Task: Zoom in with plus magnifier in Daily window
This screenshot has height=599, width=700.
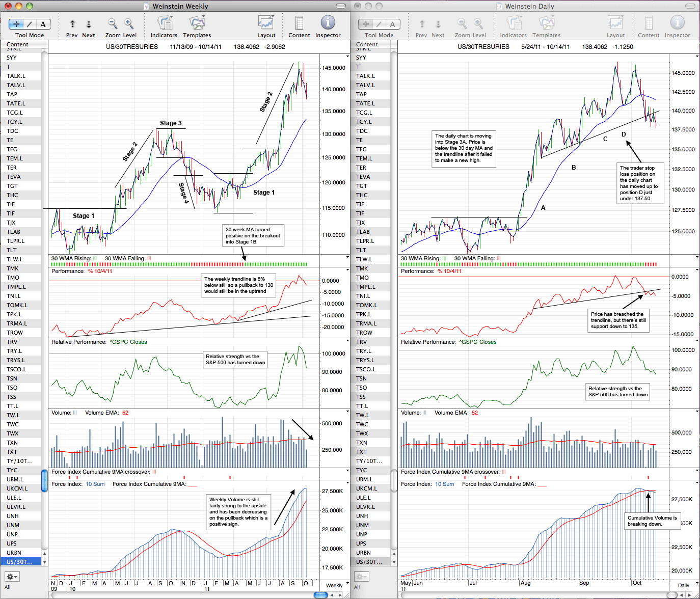Action: pos(478,23)
